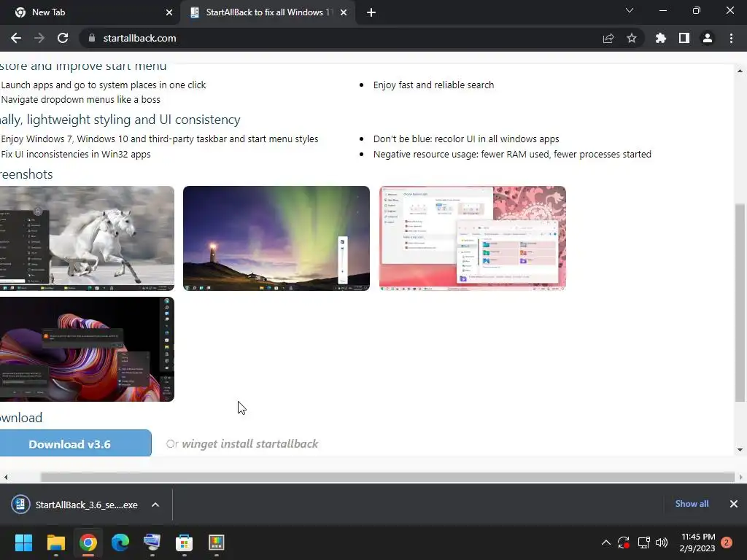Screen dimensions: 747x560
Task: Click the scroll up arrow of page
Action: (740, 71)
